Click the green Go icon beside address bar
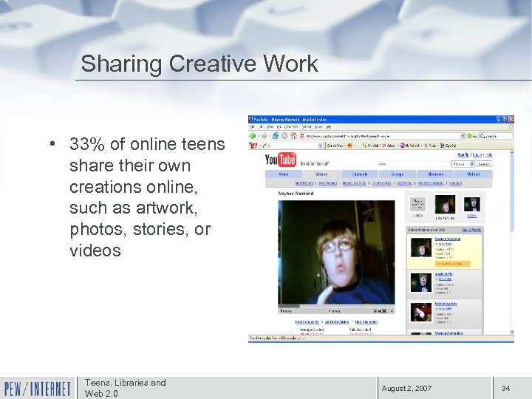This screenshot has width=532, height=399. click(x=469, y=136)
